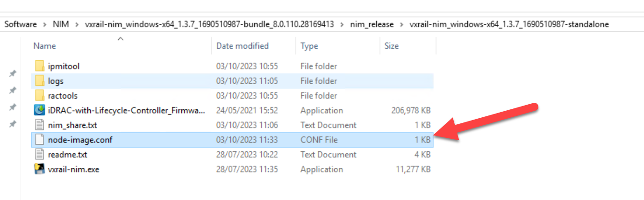Navigate to nim_release in address bar
This screenshot has height=200, width=644.
tap(372, 24)
